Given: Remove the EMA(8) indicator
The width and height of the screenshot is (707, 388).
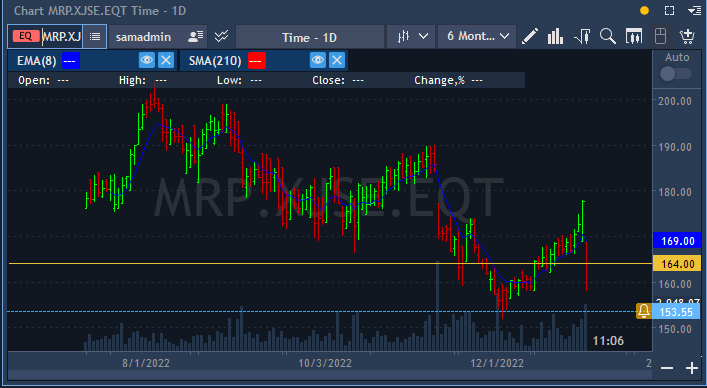Looking at the screenshot, I should click(x=166, y=60).
